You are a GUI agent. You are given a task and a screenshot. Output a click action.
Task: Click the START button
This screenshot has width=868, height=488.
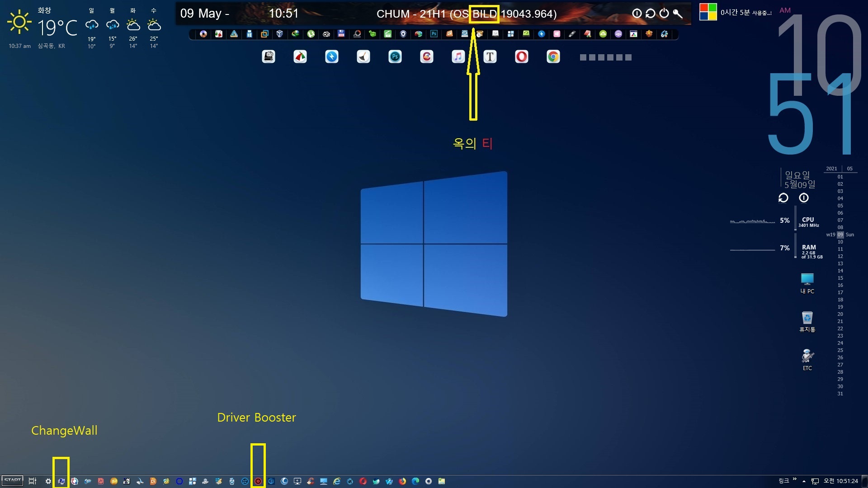coord(13,481)
